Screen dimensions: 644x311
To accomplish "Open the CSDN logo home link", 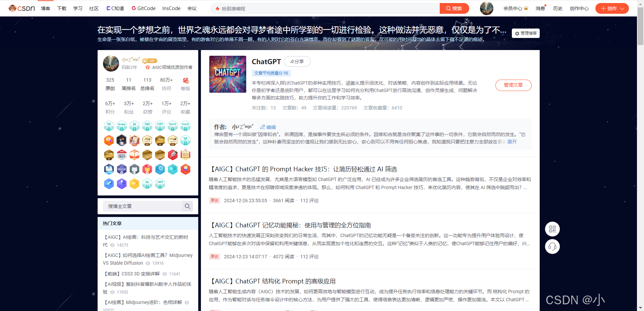I will click(x=21, y=8).
